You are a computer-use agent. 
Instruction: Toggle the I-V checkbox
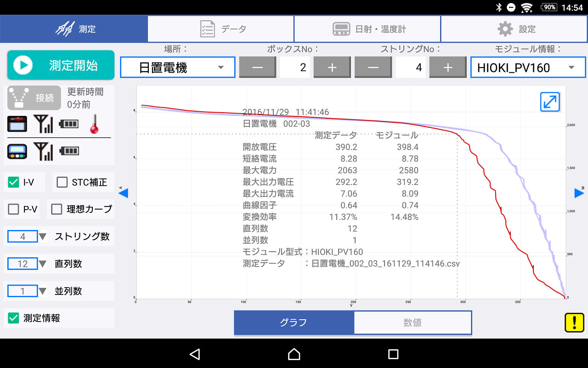coord(14,183)
